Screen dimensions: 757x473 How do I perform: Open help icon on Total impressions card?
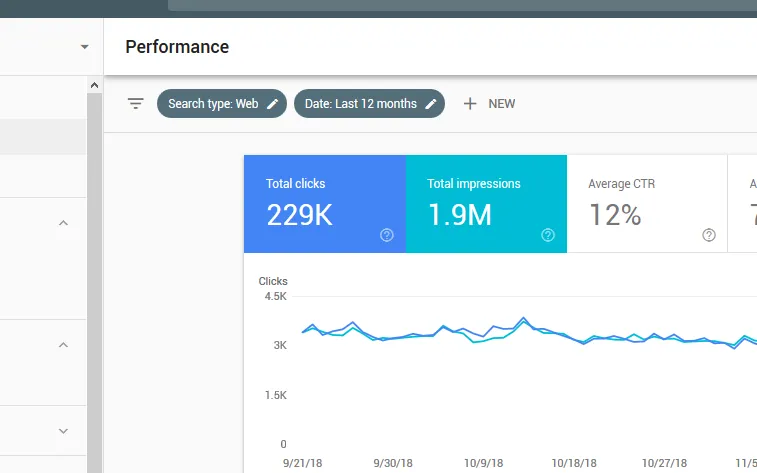(x=548, y=235)
